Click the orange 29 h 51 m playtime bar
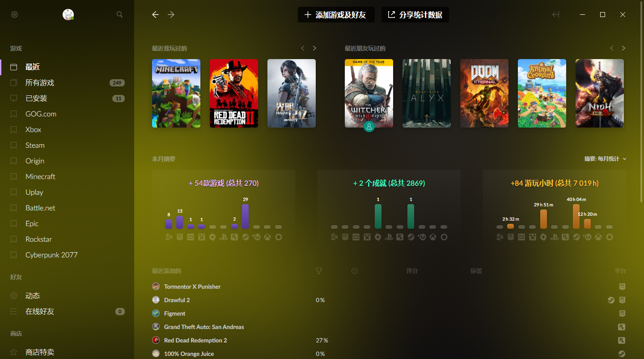This screenshot has height=359, width=644. coord(543,219)
